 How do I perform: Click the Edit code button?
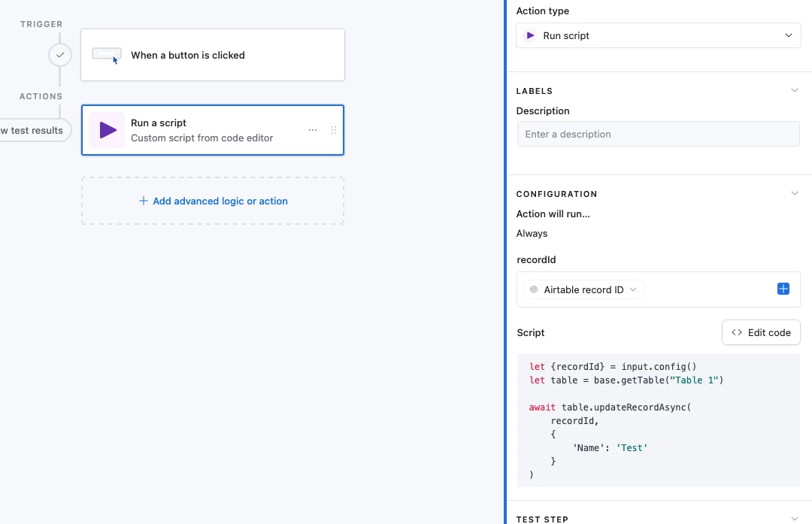tap(761, 332)
